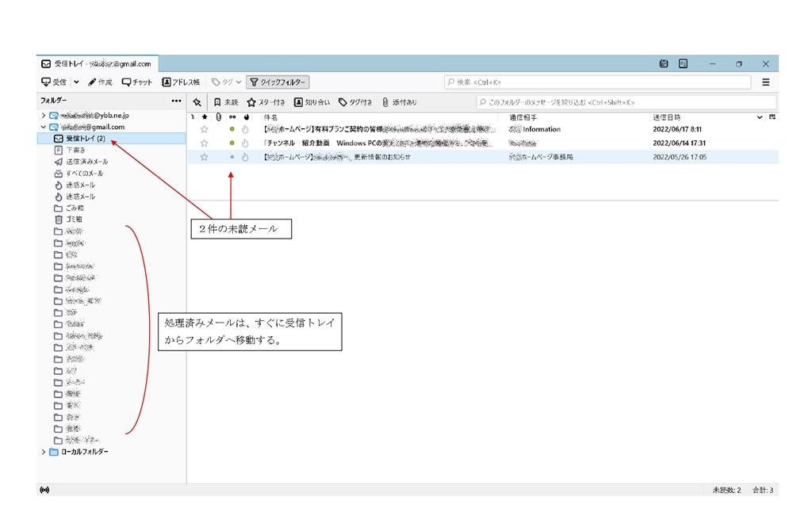812x512 pixels.
Task: Open the 受信トレイ (2) folder
Action: (x=111, y=138)
